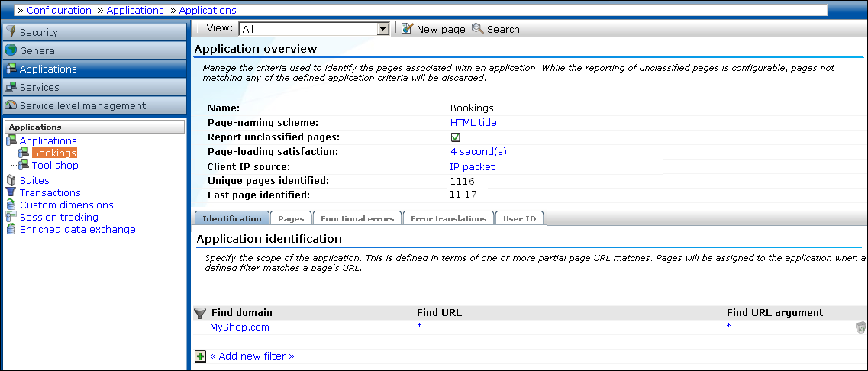This screenshot has width=868, height=371.
Task: Click the green plus add filter icon
Action: [200, 356]
